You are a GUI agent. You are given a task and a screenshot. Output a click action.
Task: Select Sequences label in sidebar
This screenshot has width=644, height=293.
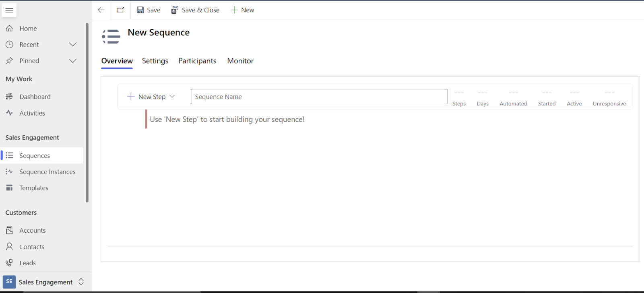coord(35,156)
